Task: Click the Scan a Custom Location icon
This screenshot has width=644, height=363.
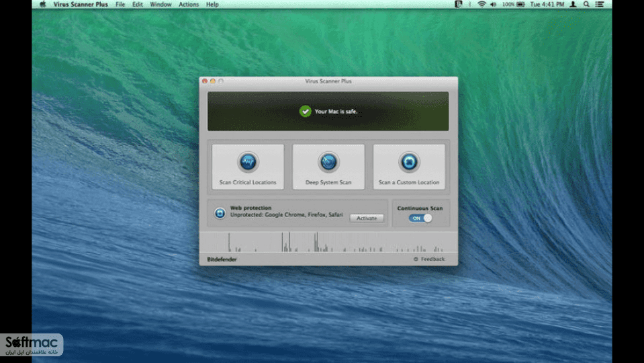Action: 409,162
